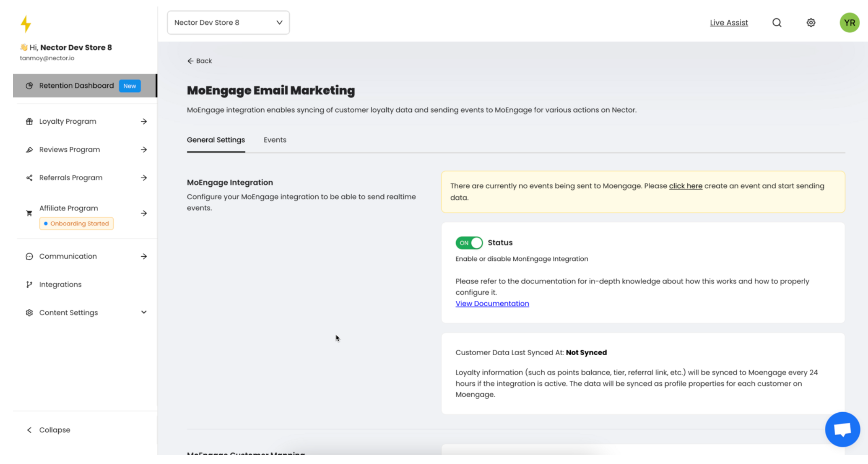
Task: Click the Loyalty Program gift icon
Action: coord(29,121)
